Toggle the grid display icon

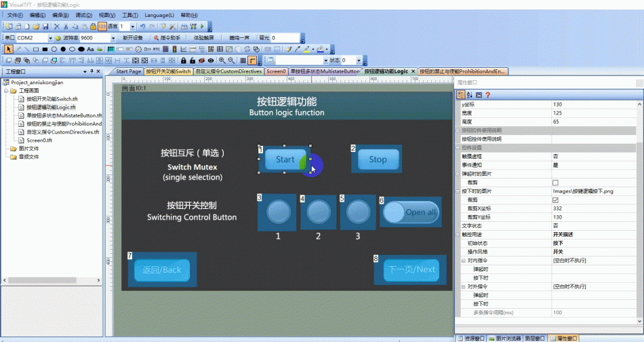243,60
